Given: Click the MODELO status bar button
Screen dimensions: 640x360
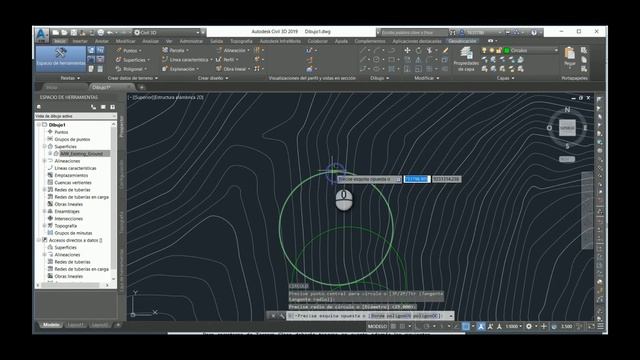Looking at the screenshot, I should click(x=377, y=327).
